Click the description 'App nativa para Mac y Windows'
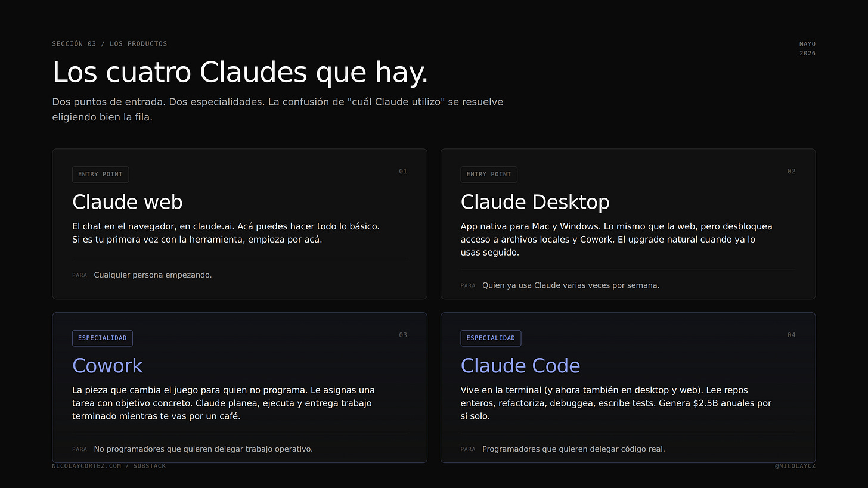The height and width of the screenshot is (488, 868). tap(616, 240)
